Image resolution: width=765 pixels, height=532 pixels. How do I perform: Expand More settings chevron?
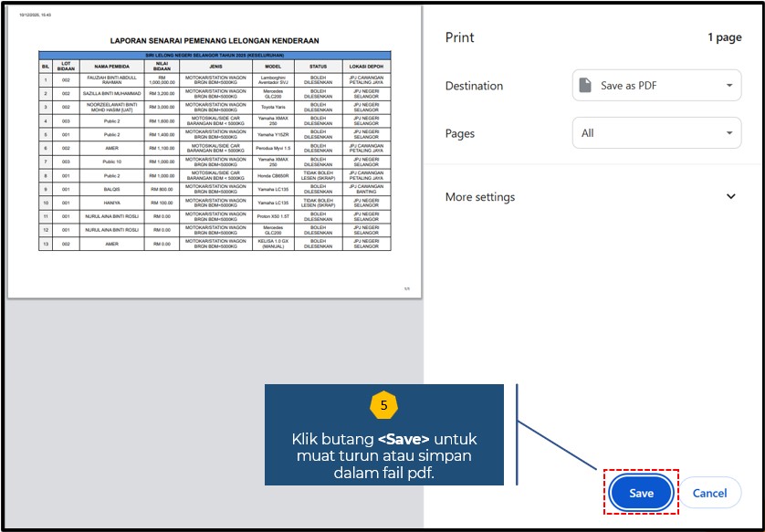click(x=730, y=196)
